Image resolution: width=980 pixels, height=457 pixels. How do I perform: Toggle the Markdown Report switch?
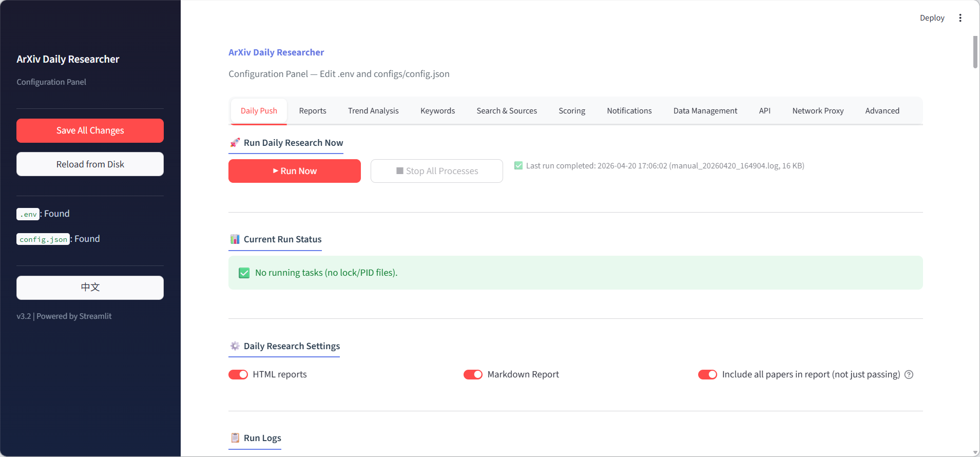473,374
